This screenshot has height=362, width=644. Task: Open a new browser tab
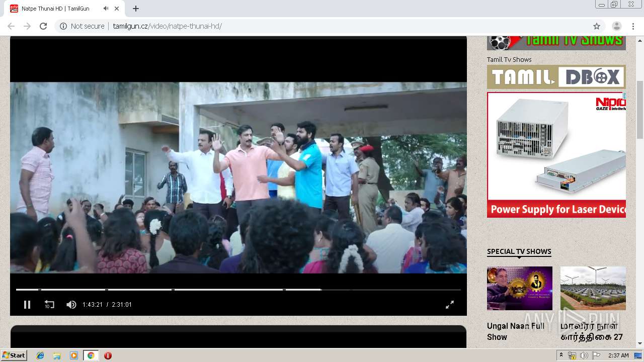tap(136, 9)
